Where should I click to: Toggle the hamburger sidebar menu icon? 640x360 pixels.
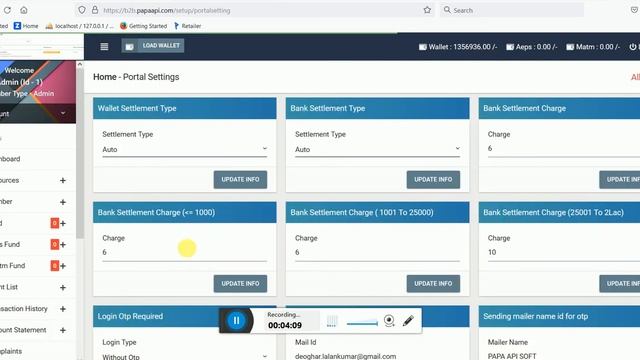[104, 47]
